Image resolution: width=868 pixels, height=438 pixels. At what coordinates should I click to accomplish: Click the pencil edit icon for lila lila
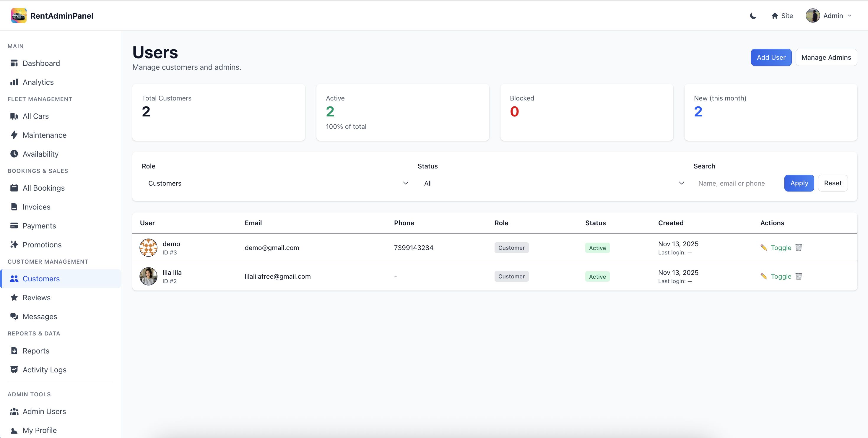click(763, 276)
